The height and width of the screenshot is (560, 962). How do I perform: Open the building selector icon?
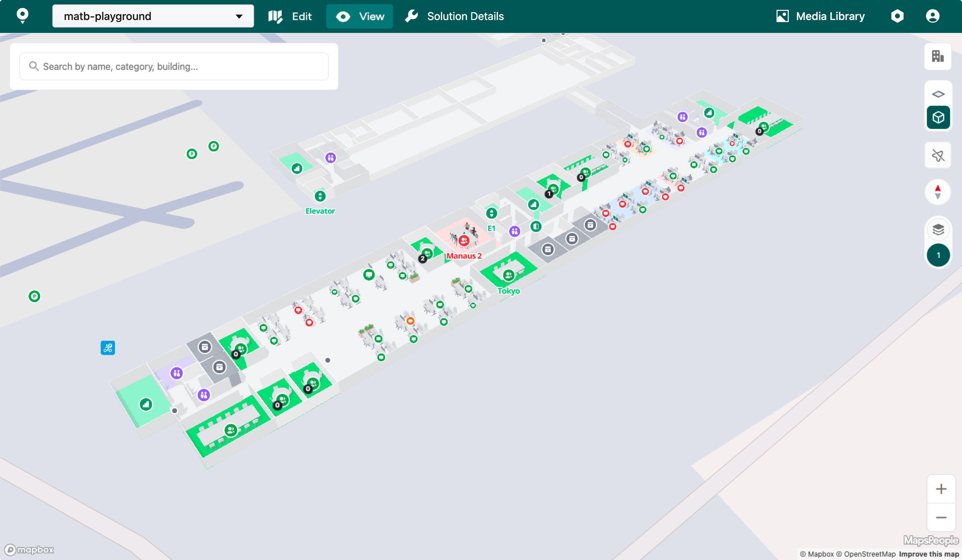coord(937,56)
